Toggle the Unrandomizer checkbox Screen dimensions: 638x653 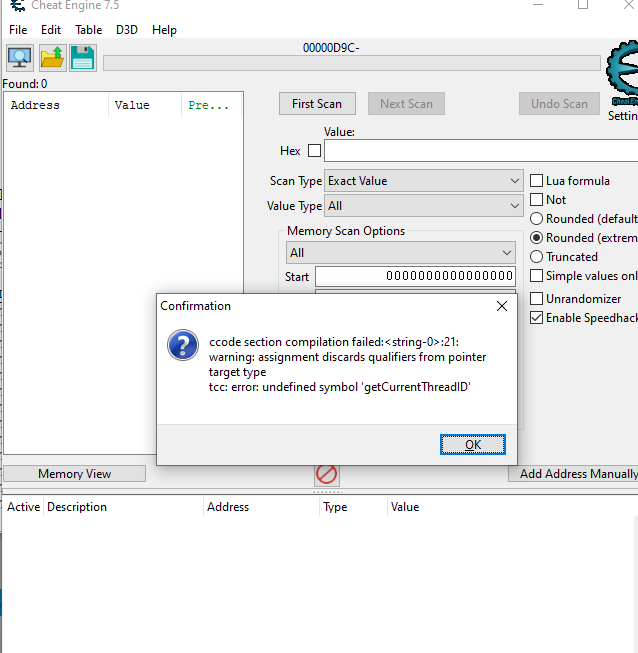tap(536, 299)
